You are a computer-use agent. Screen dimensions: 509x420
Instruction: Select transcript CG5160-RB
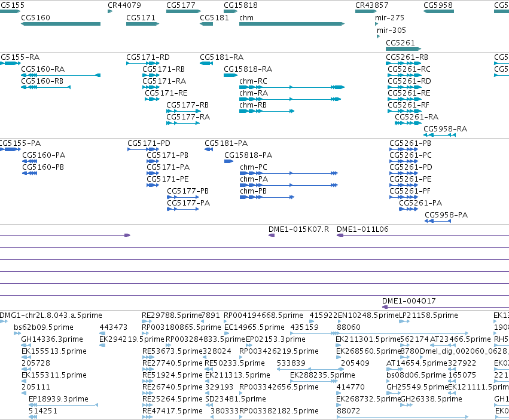coord(46,87)
